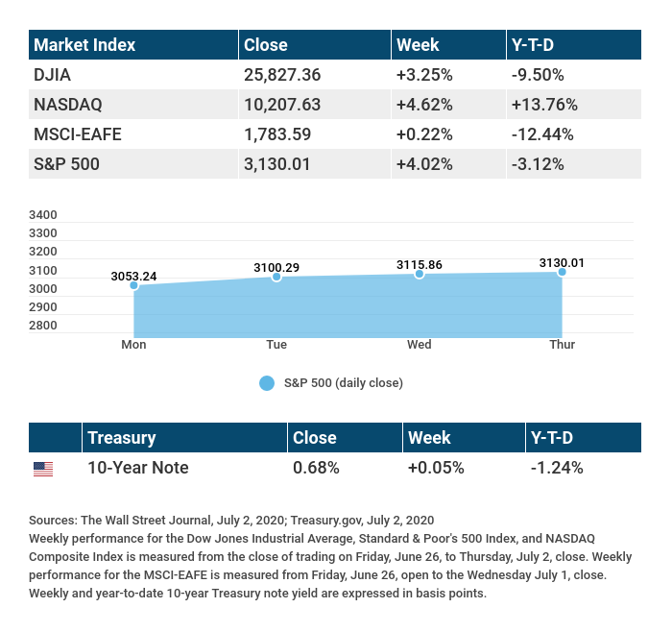Click the S&P 500 (daily close) legend text
This screenshot has height=632, width=672.
[x=344, y=382]
